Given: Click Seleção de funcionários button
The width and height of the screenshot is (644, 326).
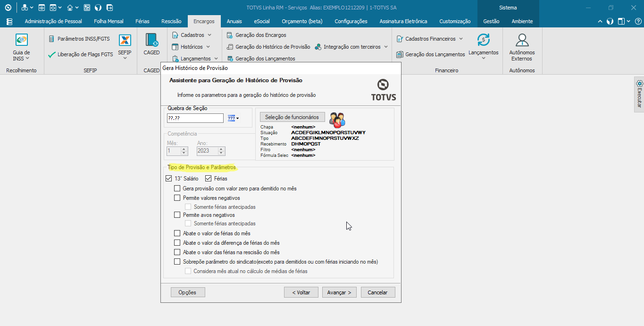Looking at the screenshot, I should pyautogui.click(x=292, y=117).
